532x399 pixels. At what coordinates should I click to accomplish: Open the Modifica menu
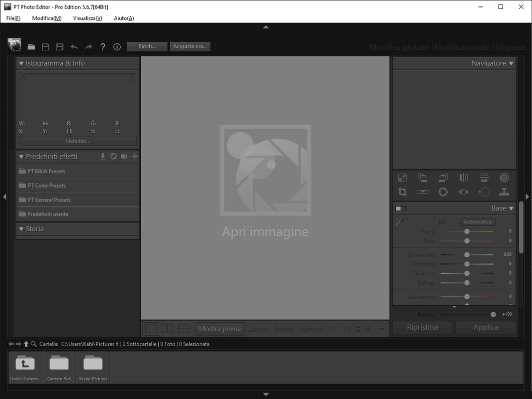point(47,18)
